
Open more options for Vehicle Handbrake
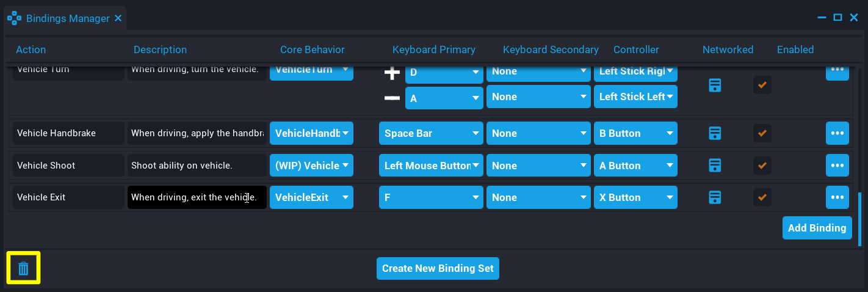coord(837,133)
